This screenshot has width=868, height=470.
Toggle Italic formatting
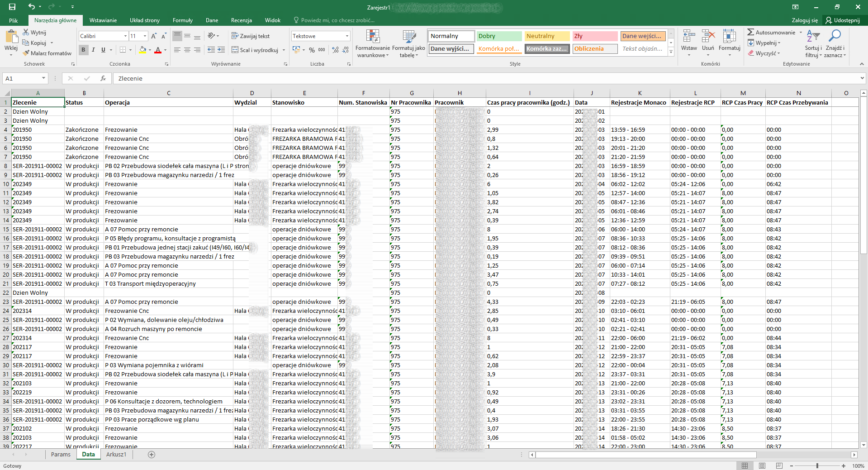pos(93,50)
